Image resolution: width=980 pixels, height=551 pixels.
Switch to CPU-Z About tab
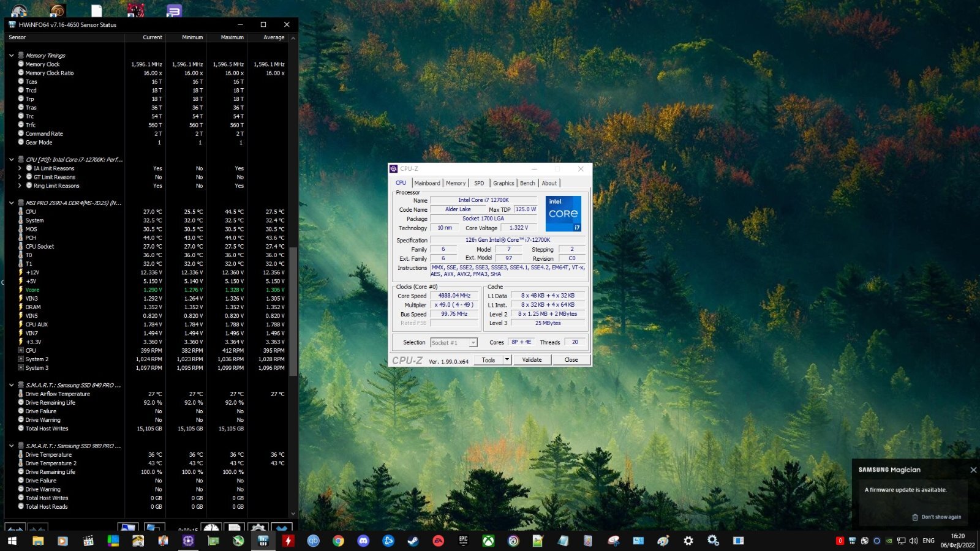coord(549,183)
